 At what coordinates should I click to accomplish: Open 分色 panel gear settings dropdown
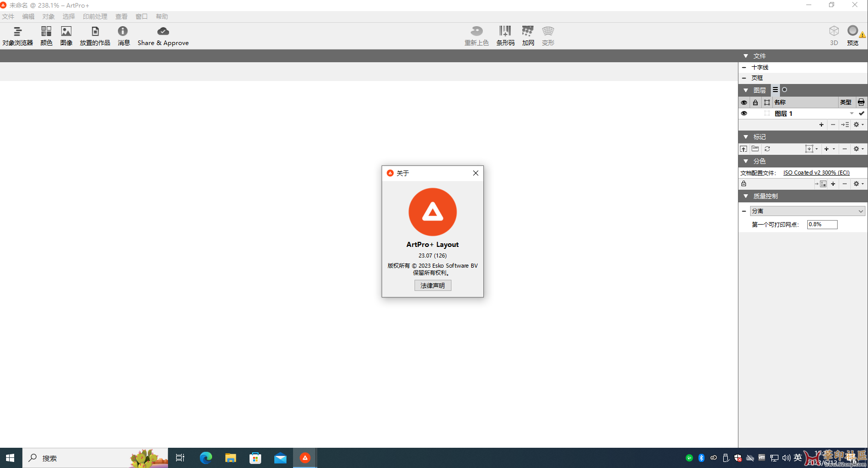click(x=858, y=184)
